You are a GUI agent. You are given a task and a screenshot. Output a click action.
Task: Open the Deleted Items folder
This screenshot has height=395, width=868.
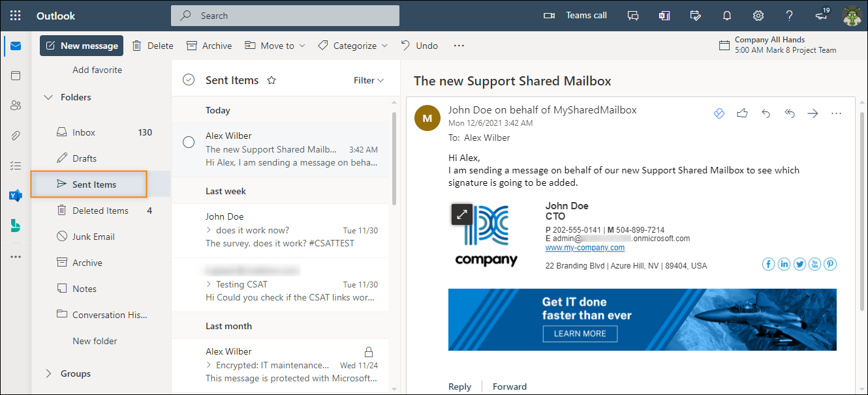(101, 211)
